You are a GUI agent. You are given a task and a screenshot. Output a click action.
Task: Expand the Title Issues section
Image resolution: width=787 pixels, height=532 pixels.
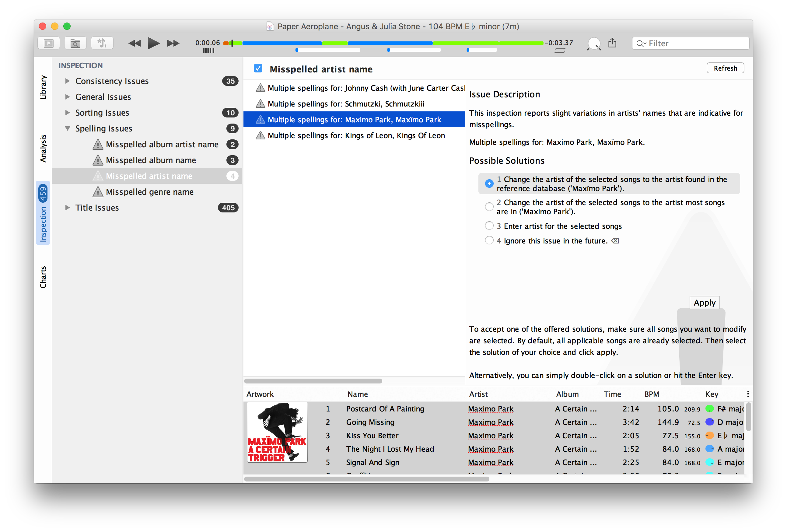pyautogui.click(x=67, y=208)
